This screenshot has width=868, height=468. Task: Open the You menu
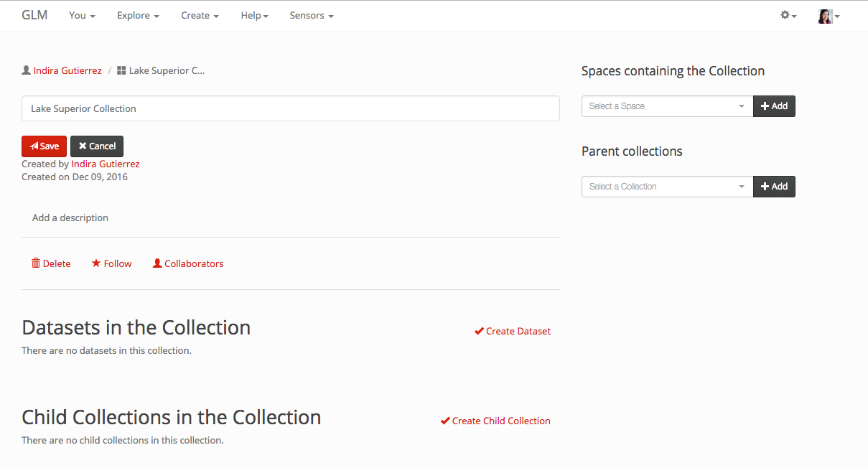click(82, 15)
